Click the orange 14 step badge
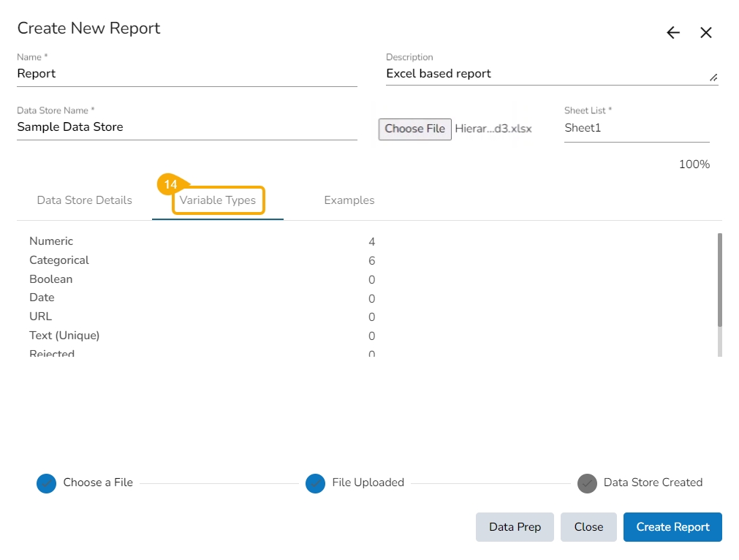The width and height of the screenshot is (739, 560). click(170, 184)
